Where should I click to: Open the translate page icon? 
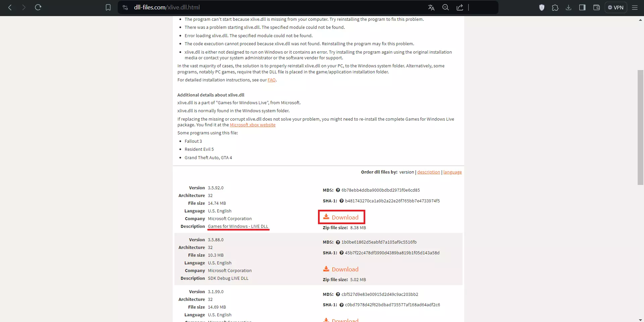[x=431, y=7]
